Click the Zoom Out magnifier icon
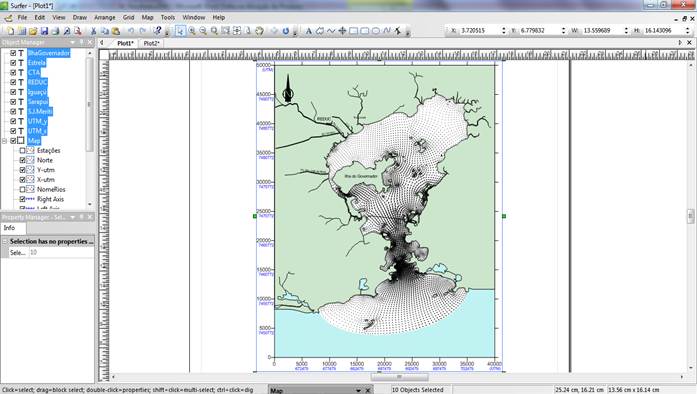This screenshot has height=394, width=697. point(203,31)
